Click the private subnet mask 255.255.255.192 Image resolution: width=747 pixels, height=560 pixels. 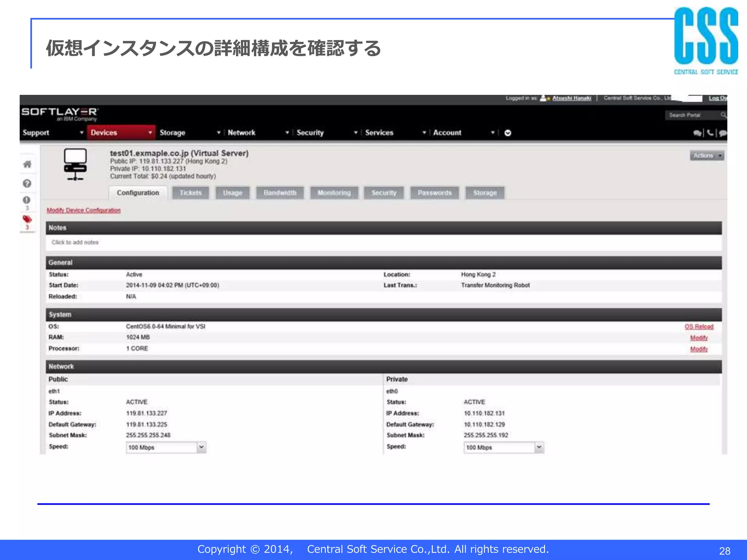486,435
